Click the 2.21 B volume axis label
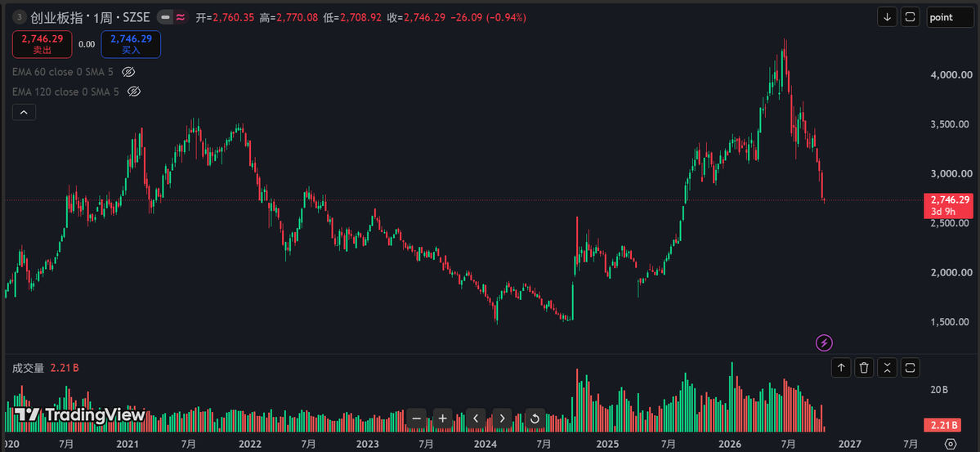Viewport: 980px width, 452px height. point(942,426)
